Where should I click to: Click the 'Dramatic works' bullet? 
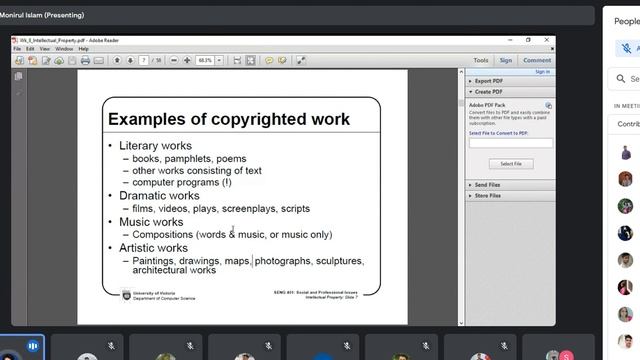coord(159,196)
